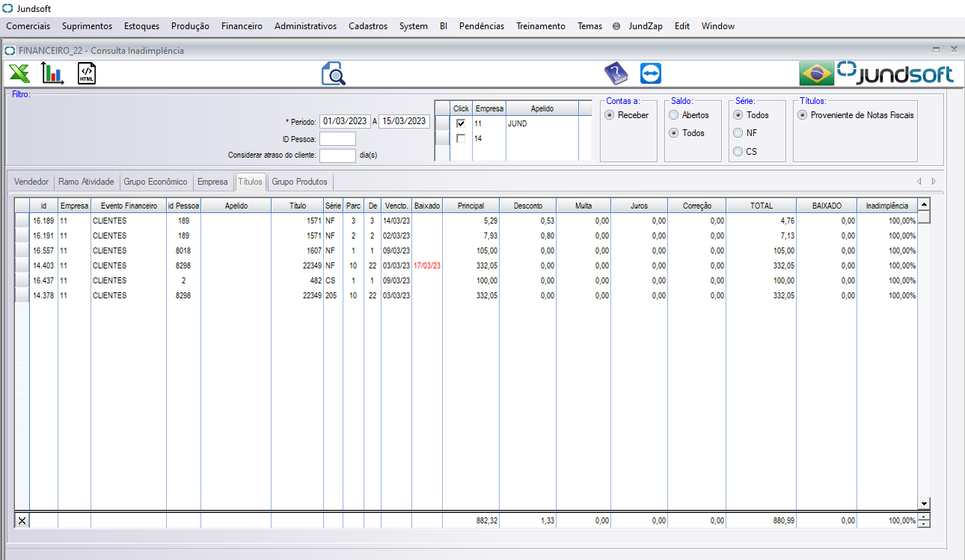Screen dimensions: 965x560
Task: Click the Jundsoft logo
Action: pyautogui.click(x=896, y=73)
